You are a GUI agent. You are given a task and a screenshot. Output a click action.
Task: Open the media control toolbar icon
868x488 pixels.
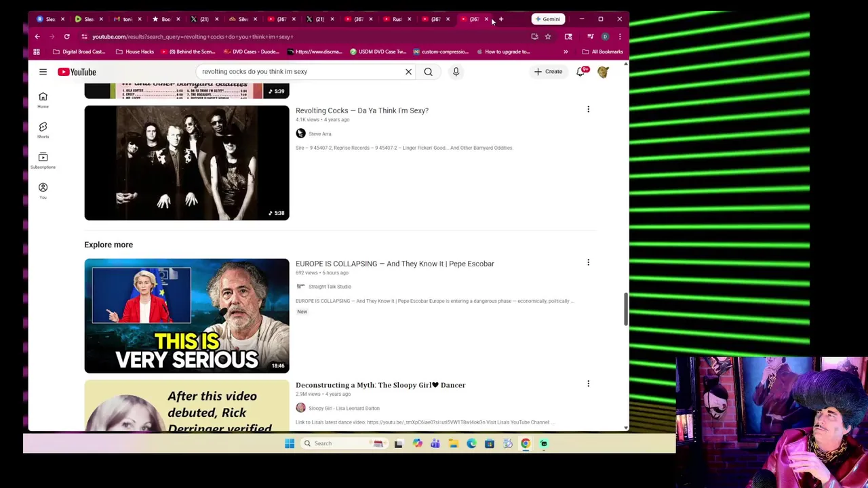tap(591, 37)
